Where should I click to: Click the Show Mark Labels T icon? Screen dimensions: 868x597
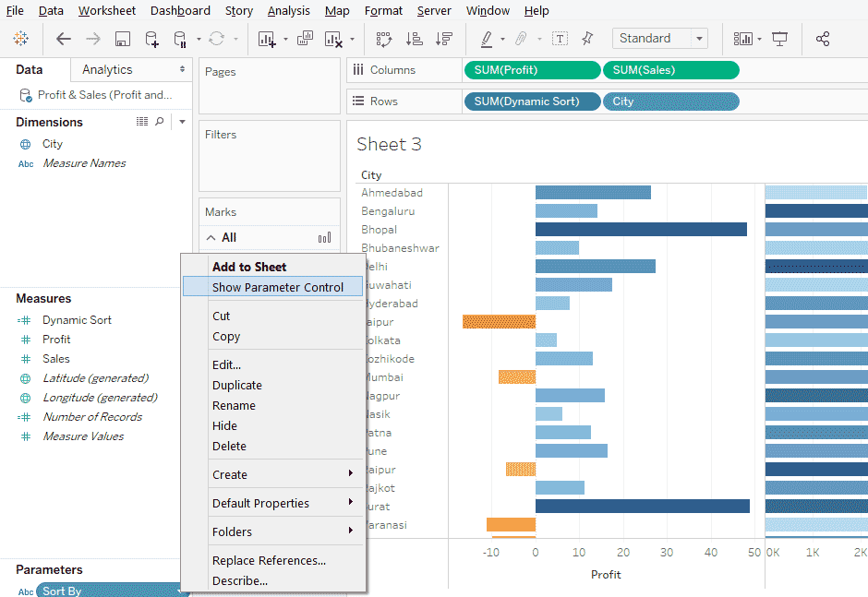pyautogui.click(x=560, y=39)
